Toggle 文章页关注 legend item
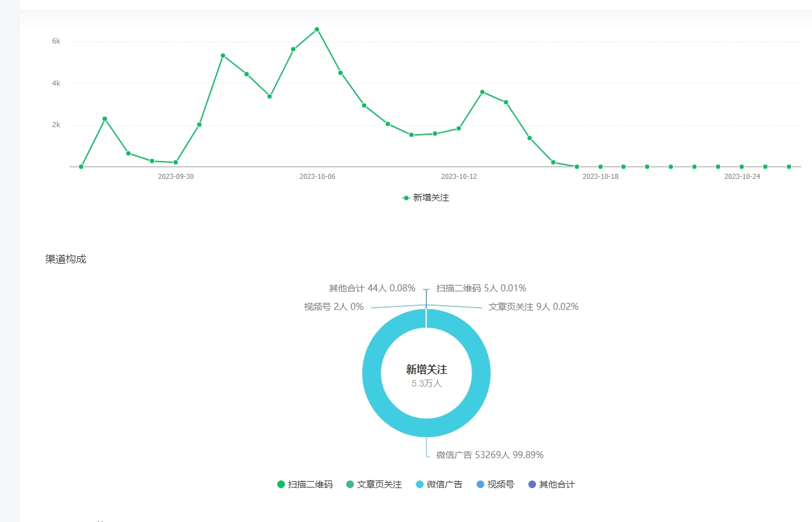This screenshot has height=522, width=812. tap(374, 484)
